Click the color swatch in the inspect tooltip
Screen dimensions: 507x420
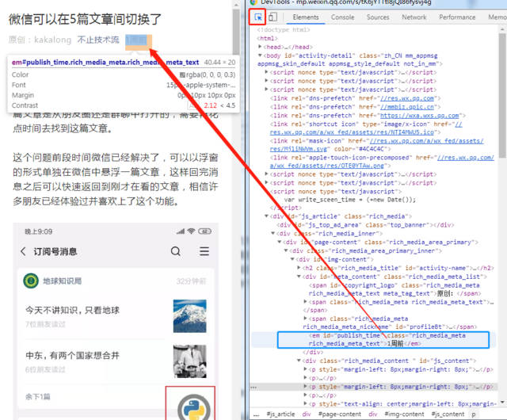pos(182,75)
